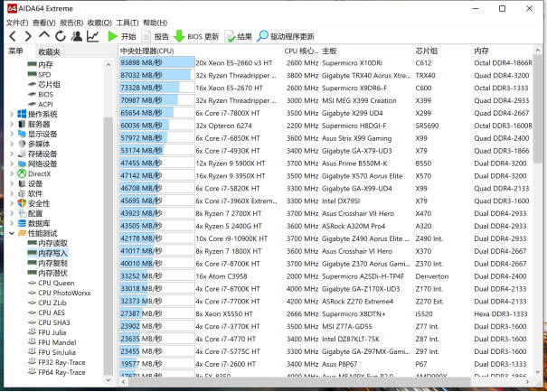The height and width of the screenshot is (392, 547).
Task: Open the 报告 report button
Action: [x=156, y=37]
